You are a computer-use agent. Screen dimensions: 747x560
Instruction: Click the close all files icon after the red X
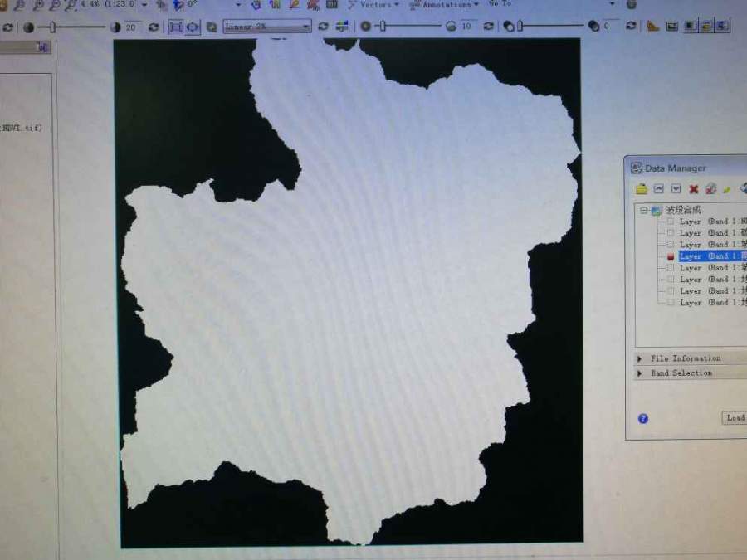click(710, 188)
